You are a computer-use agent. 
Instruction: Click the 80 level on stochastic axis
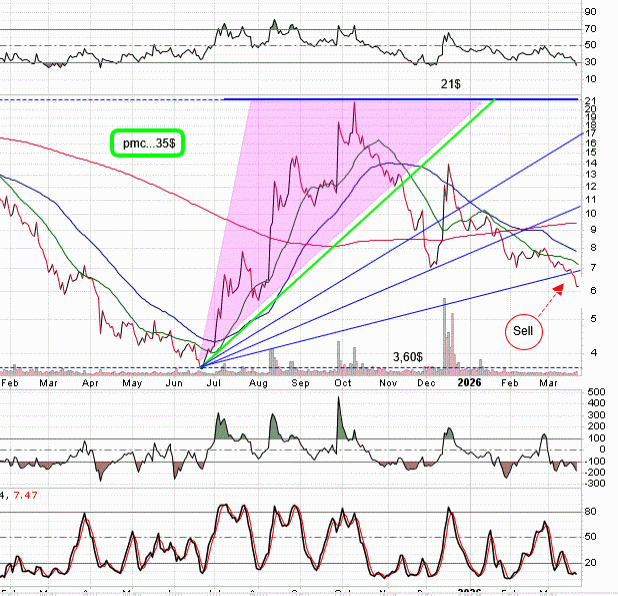(590, 511)
